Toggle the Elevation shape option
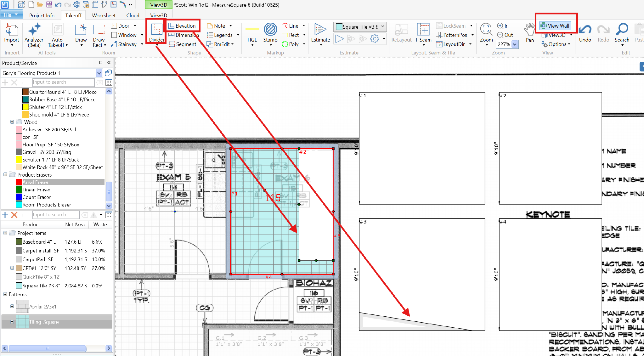 point(182,26)
